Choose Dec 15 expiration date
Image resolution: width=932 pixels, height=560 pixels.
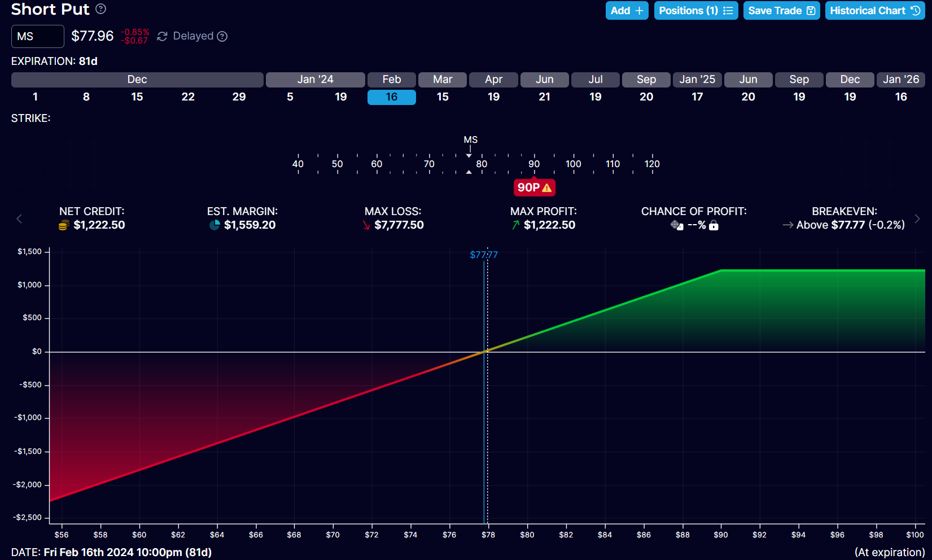pos(137,97)
